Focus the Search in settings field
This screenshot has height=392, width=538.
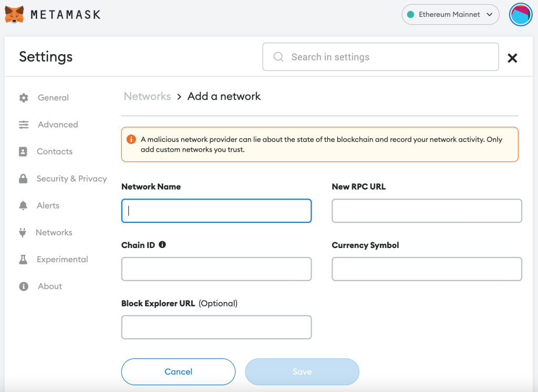380,57
